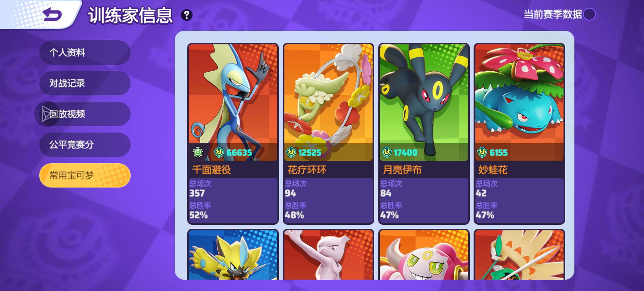The width and height of the screenshot is (644, 291).
Task: Open the 回放视频 tab
Action: tap(85, 114)
